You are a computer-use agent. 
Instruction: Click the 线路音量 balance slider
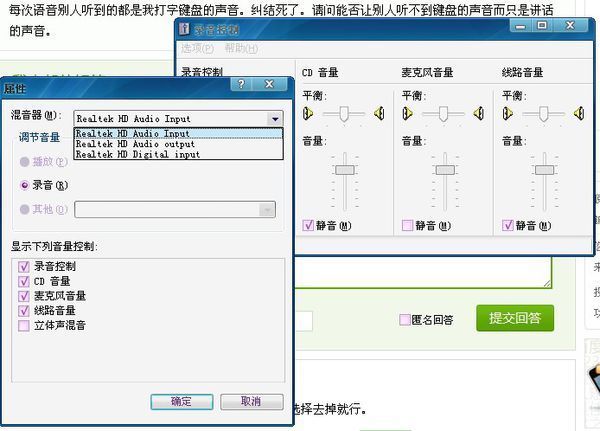click(x=543, y=113)
